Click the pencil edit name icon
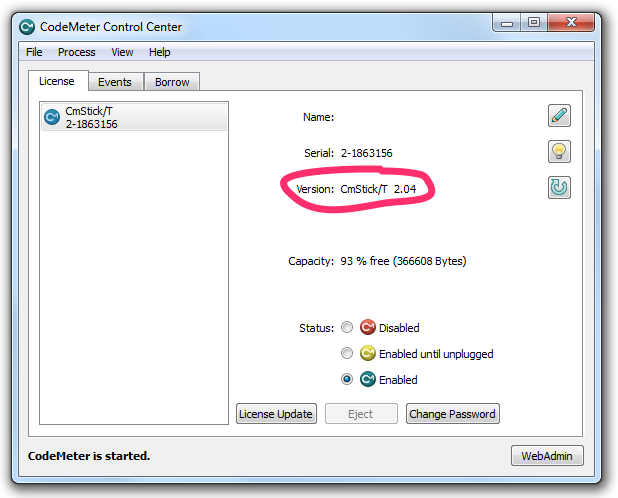This screenshot has width=618, height=498. point(559,115)
